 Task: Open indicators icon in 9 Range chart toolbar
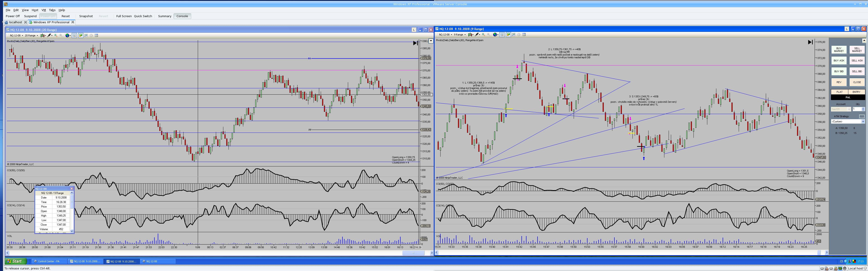coord(514,35)
